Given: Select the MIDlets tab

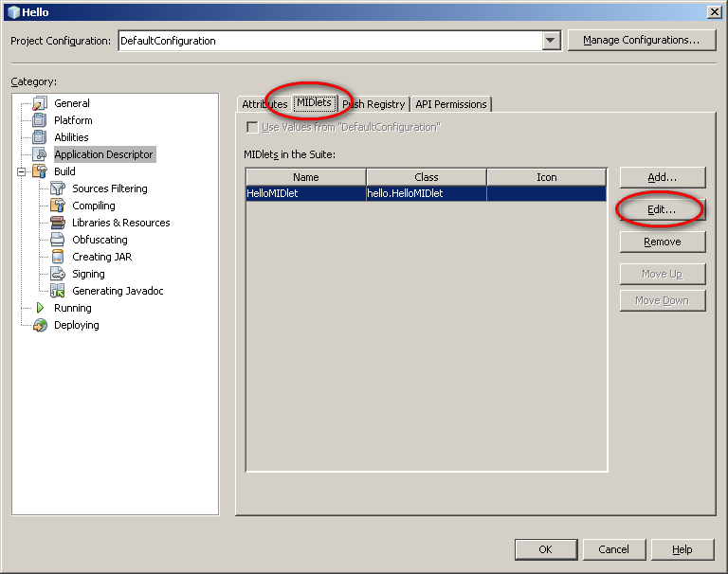Looking at the screenshot, I should point(315,102).
